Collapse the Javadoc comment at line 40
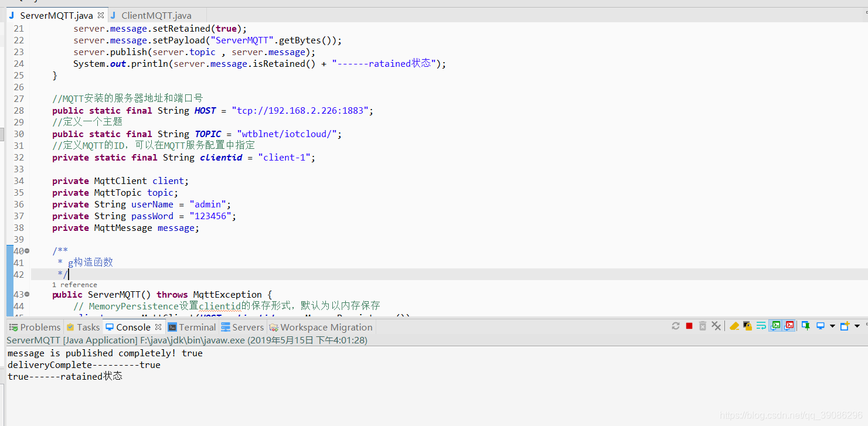The image size is (868, 426). tap(27, 251)
